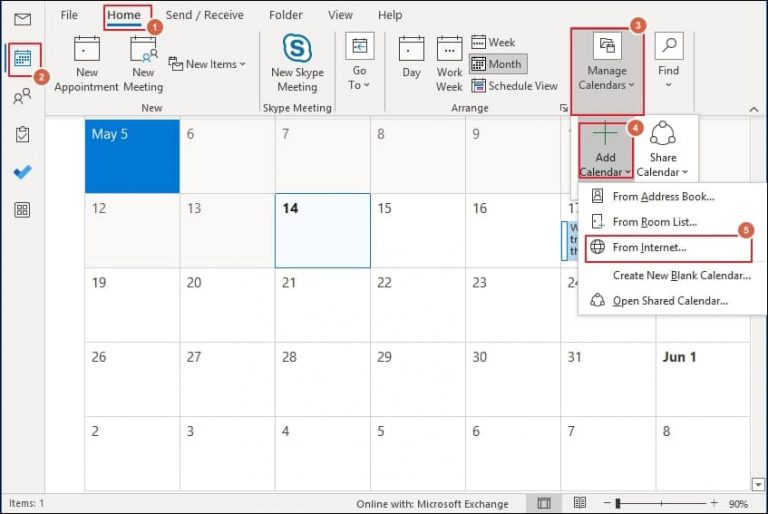Open the View ribbon tab
Viewport: 768px width, 514px height.
[x=340, y=15]
